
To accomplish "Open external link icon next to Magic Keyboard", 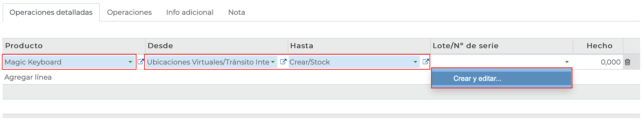I will tap(141, 62).
